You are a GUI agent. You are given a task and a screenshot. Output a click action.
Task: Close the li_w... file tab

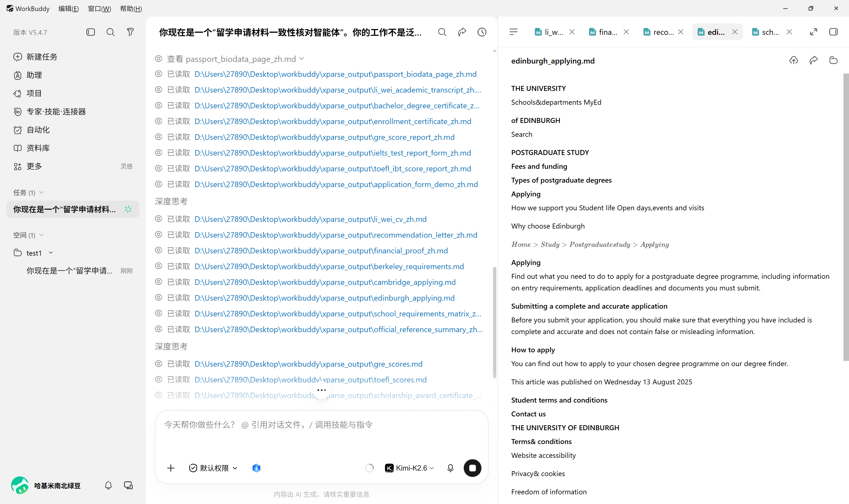[x=572, y=32]
